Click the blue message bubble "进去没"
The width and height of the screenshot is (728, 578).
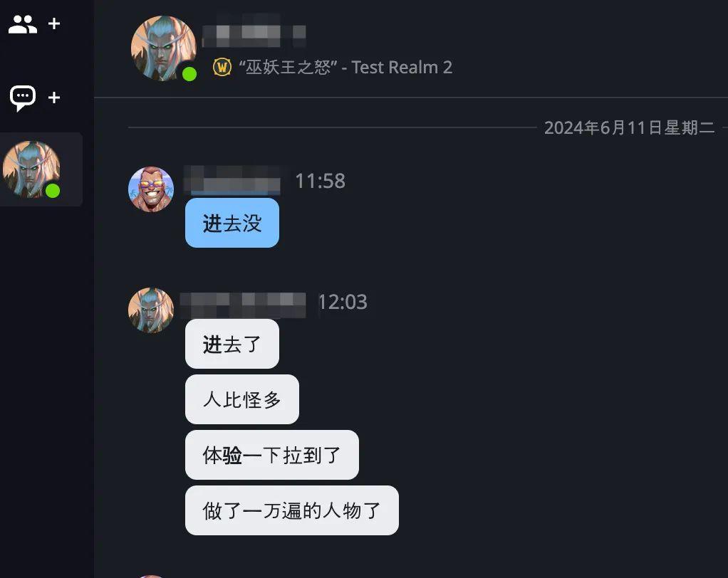tap(232, 223)
